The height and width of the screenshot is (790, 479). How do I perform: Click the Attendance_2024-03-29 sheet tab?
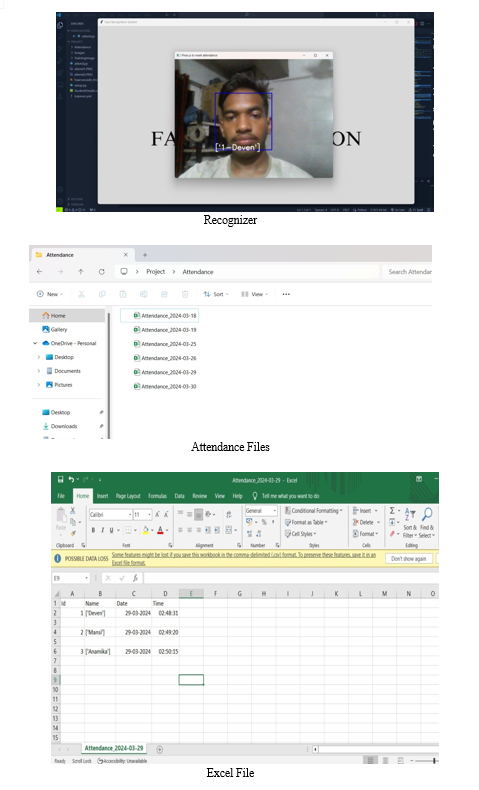tap(114, 748)
